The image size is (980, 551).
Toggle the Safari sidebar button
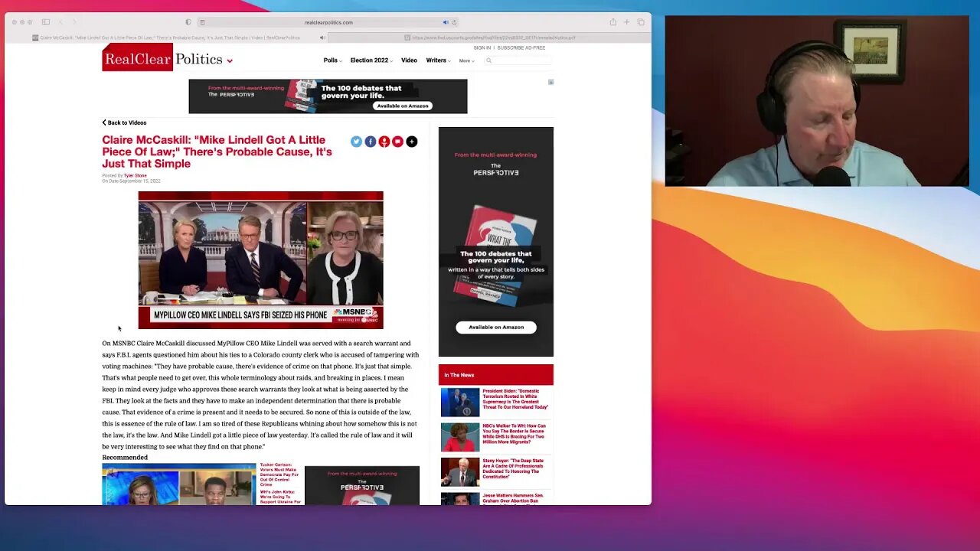[46, 22]
